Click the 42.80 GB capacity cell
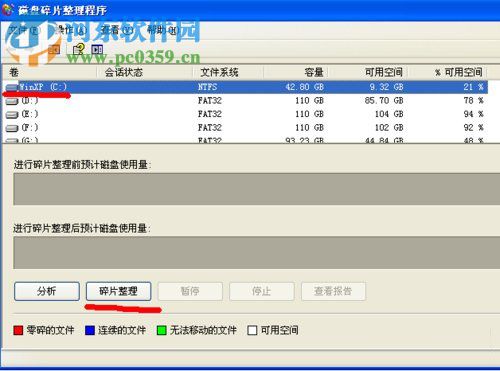 coord(305,87)
